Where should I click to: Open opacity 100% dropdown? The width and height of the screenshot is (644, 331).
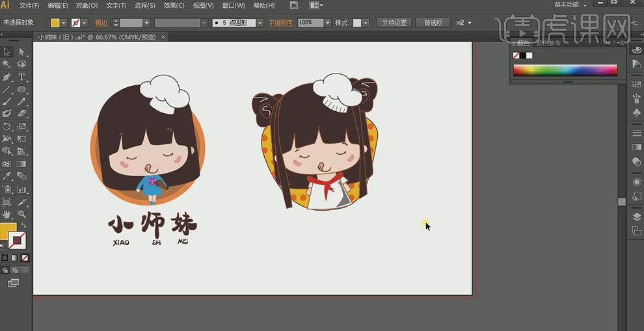pyautogui.click(x=327, y=23)
